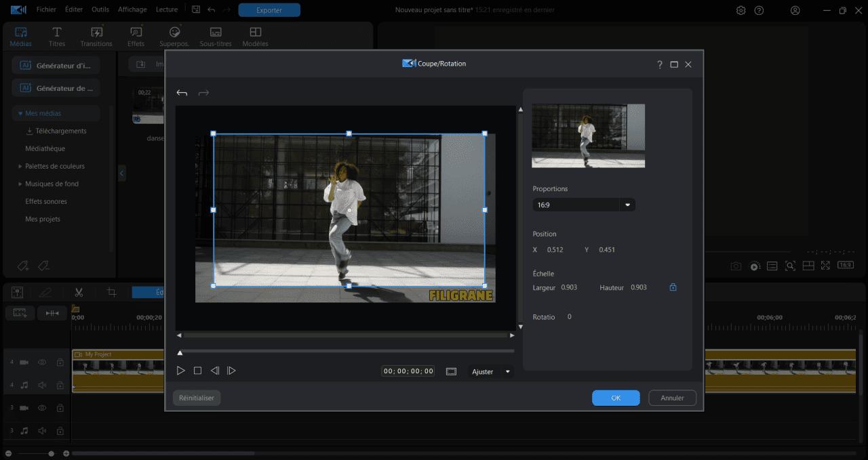
Task: Collapse the Mes médias section
Action: (x=21, y=113)
